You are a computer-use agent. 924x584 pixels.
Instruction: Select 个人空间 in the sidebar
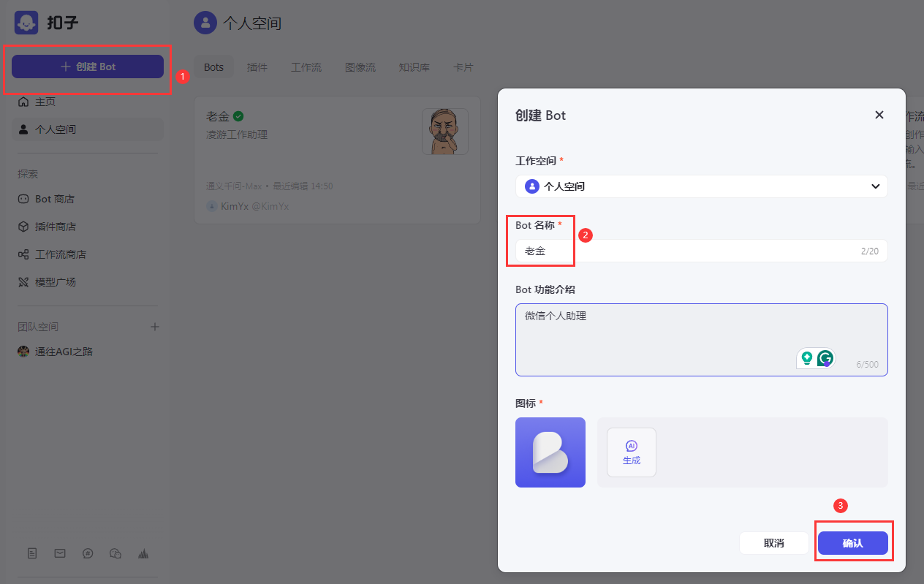click(x=88, y=129)
